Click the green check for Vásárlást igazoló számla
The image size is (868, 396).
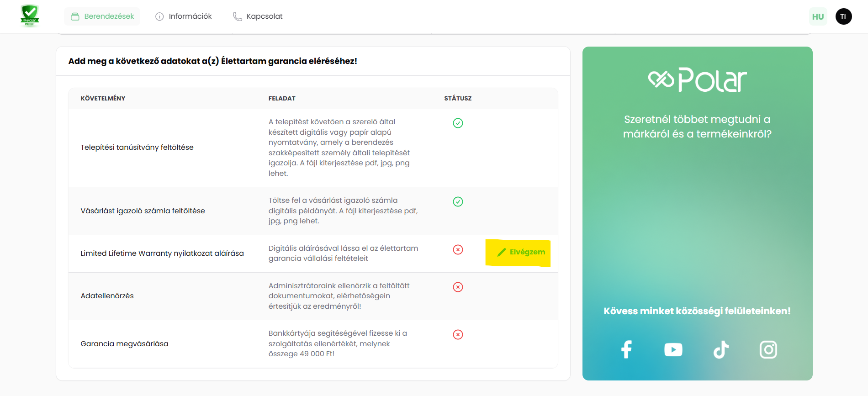[458, 201]
